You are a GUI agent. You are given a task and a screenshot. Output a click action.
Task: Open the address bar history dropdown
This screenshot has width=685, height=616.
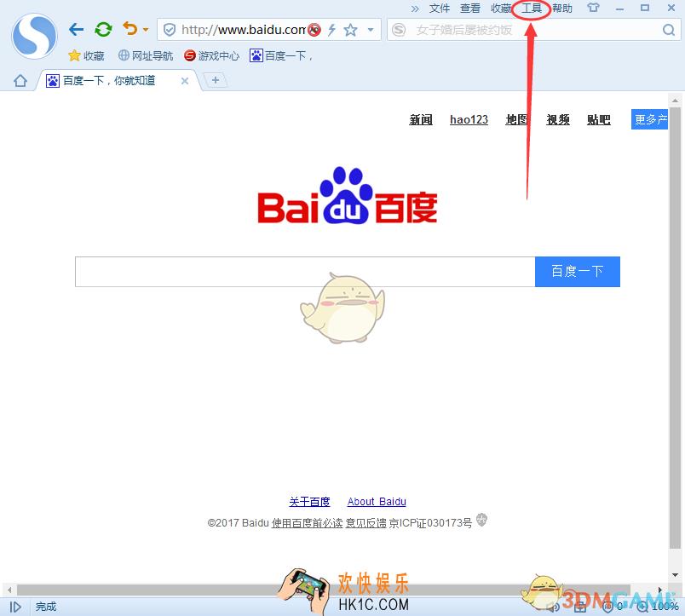pyautogui.click(x=371, y=30)
